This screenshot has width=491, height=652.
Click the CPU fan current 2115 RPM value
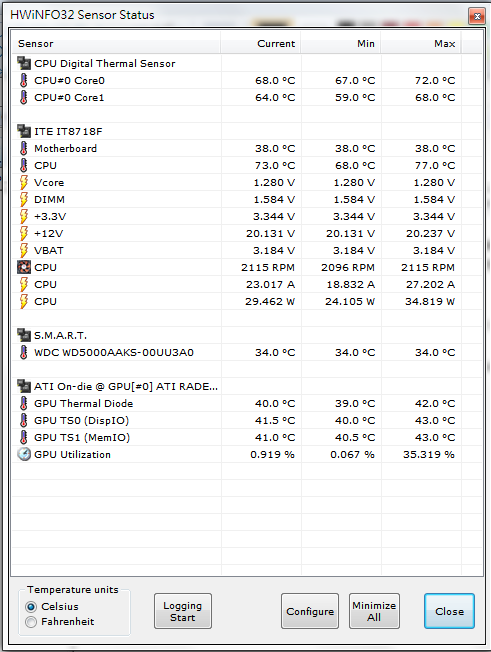coord(268,268)
